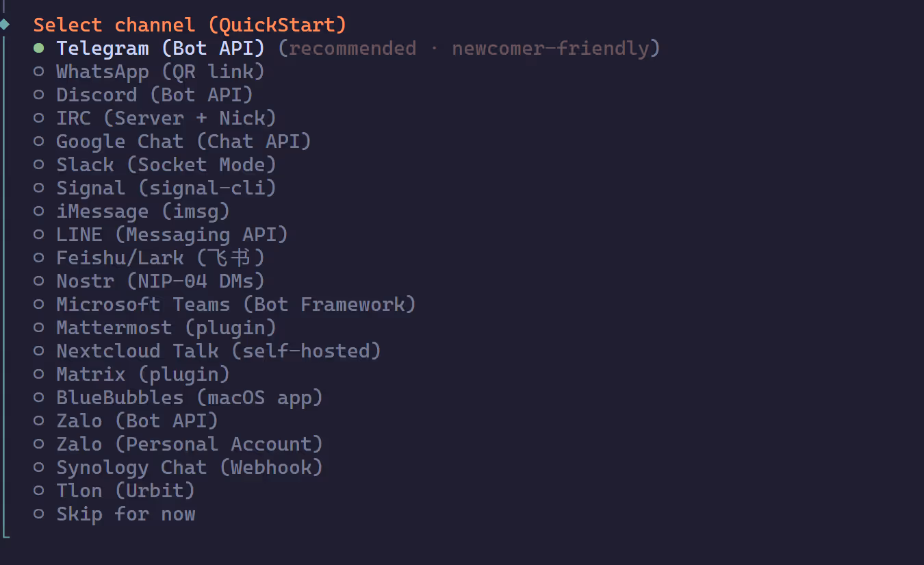Viewport: 924px width, 565px height.
Task: Select the Telegram (Bot API) radio option
Action: point(160,49)
